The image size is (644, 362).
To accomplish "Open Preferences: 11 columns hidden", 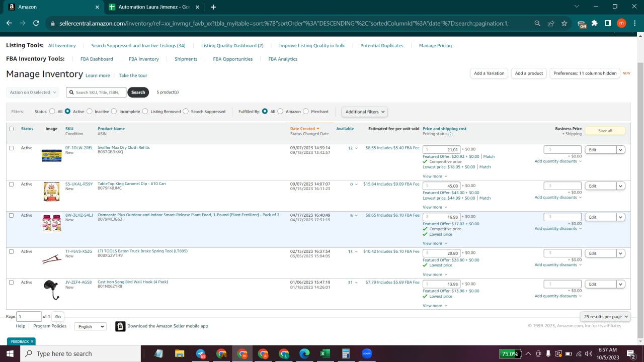I will click(x=585, y=73).
